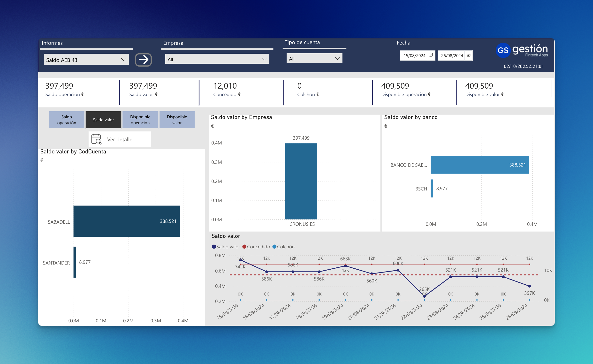Select the Saldo valor tab
This screenshot has height=364, width=593.
tap(103, 120)
